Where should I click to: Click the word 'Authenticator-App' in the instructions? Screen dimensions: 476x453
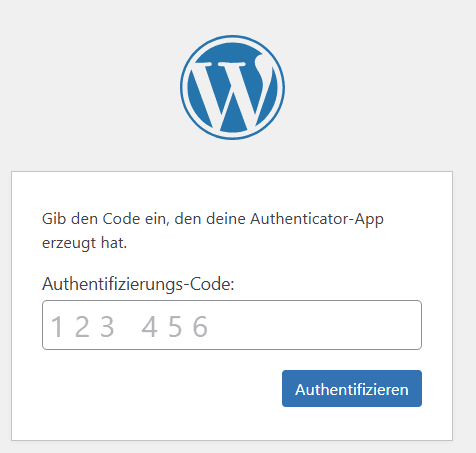[x=317, y=220]
